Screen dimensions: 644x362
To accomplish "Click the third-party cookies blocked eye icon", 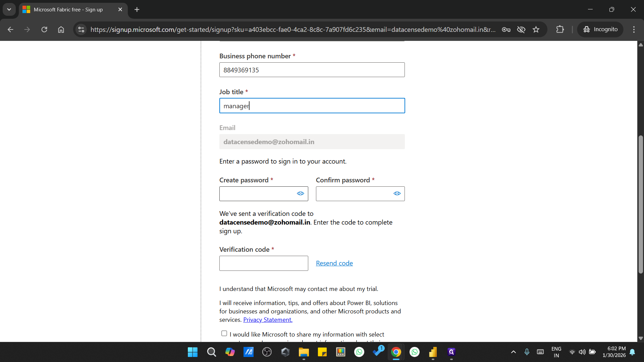I will click(521, 29).
